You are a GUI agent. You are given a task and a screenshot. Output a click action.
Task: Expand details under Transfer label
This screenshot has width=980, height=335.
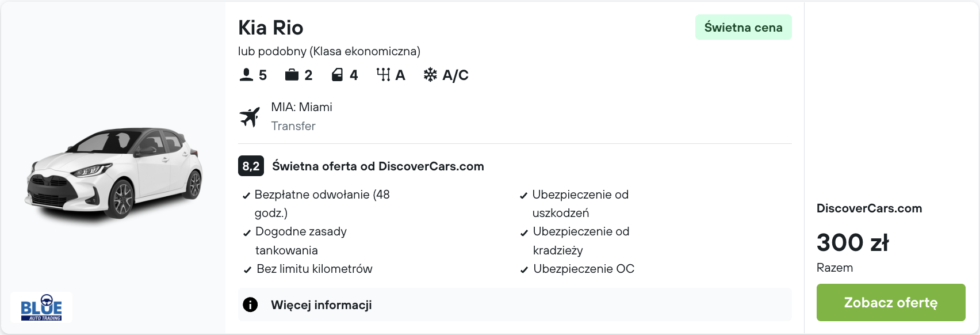293,126
